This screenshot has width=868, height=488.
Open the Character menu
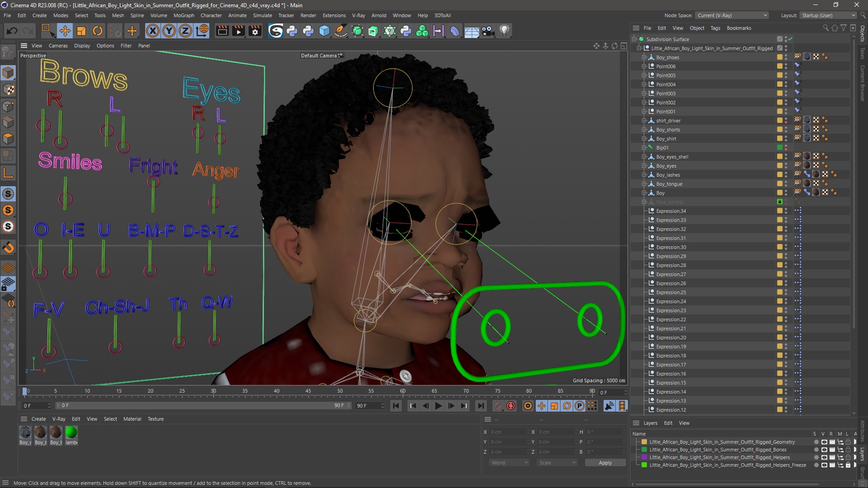click(x=211, y=15)
